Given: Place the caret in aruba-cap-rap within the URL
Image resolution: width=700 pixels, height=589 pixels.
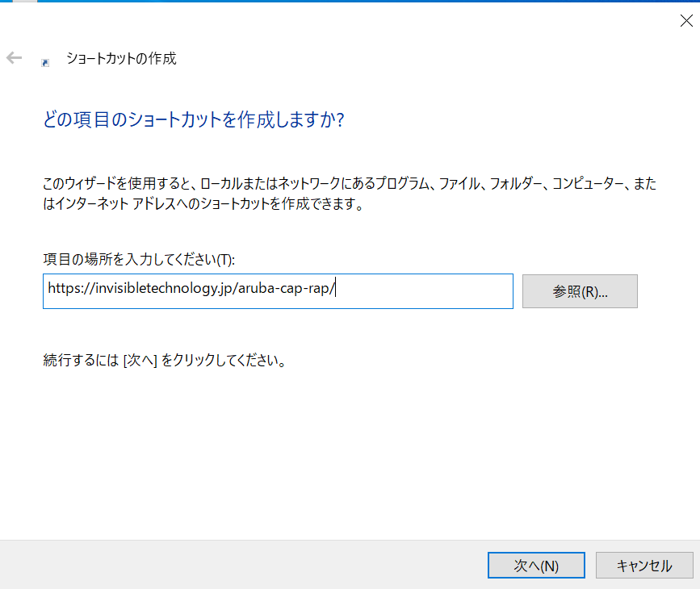Looking at the screenshot, I should click(x=283, y=288).
